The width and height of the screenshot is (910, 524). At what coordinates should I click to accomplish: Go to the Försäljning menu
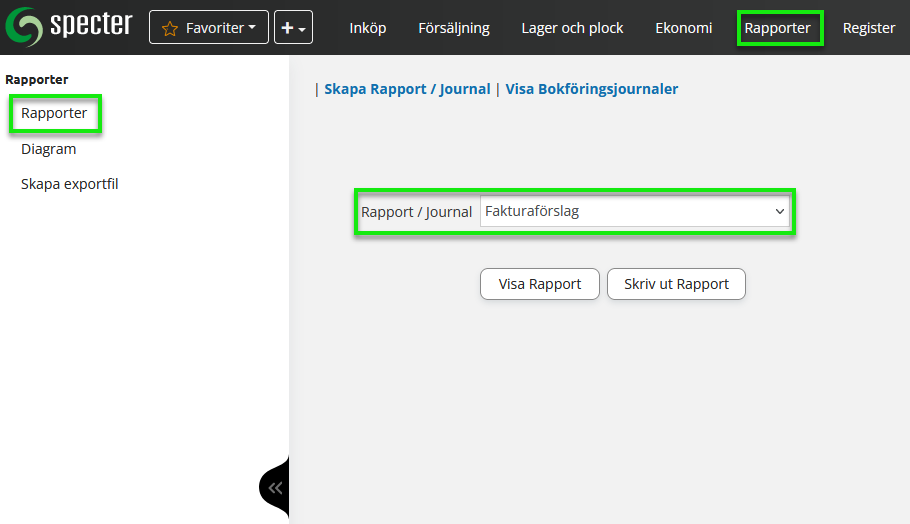(x=453, y=28)
